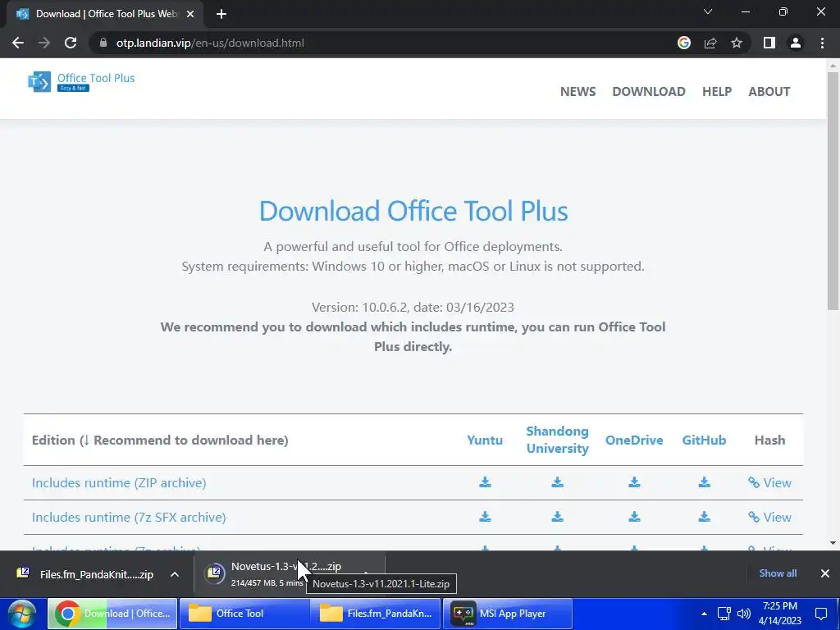Switch to MSI App Player in taskbar
Image resolution: width=840 pixels, height=630 pixels.
pos(507,614)
